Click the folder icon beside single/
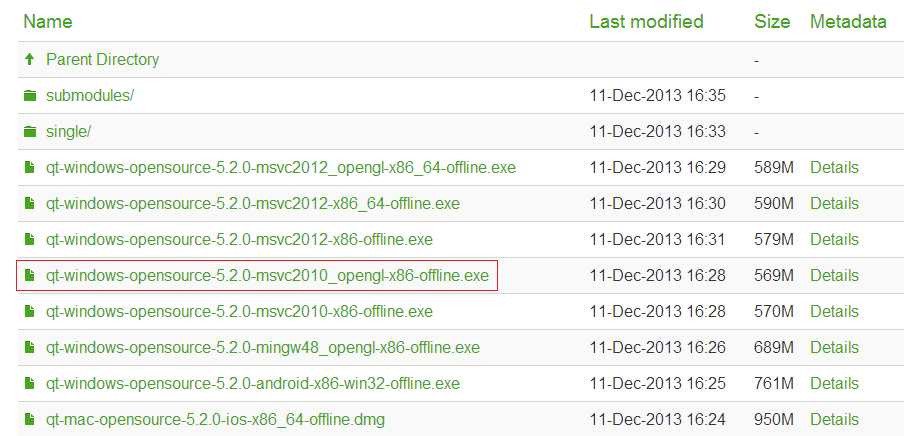 coord(30,131)
